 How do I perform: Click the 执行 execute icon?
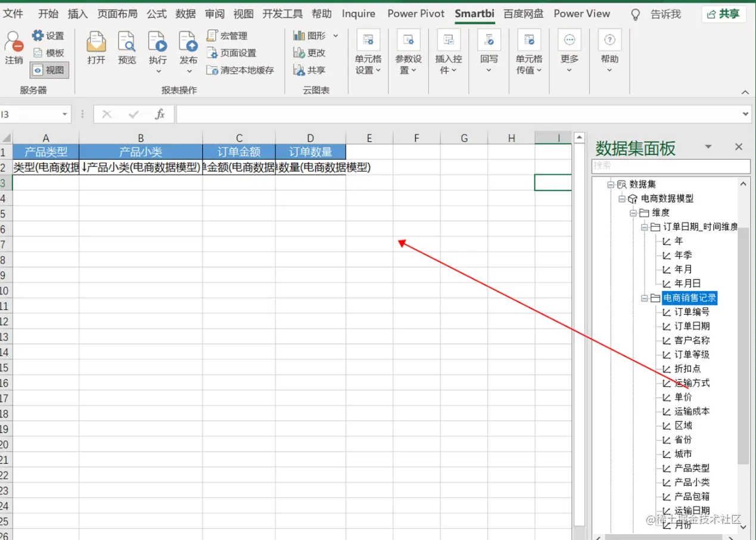[158, 42]
